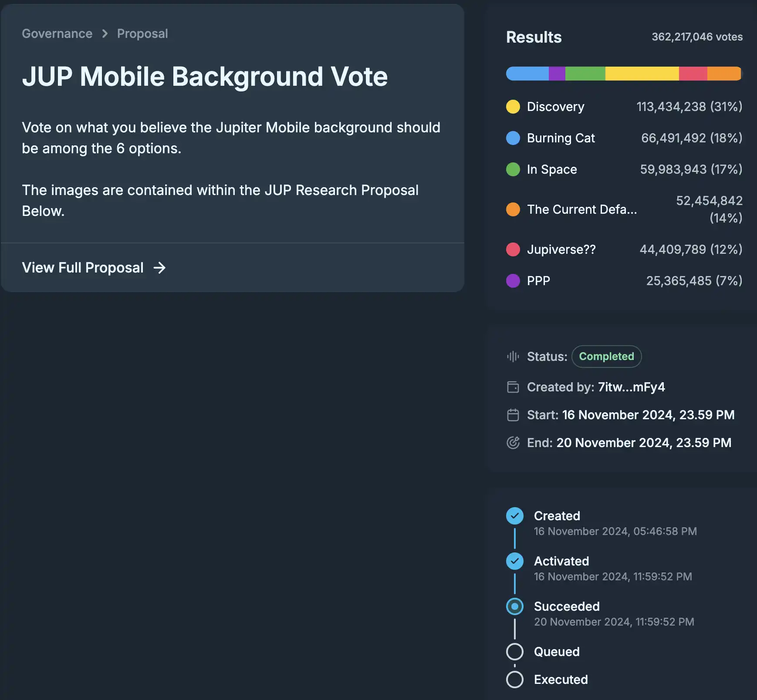The image size is (757, 700).
Task: Click the Succeeded timeline step marker
Action: pos(515,606)
